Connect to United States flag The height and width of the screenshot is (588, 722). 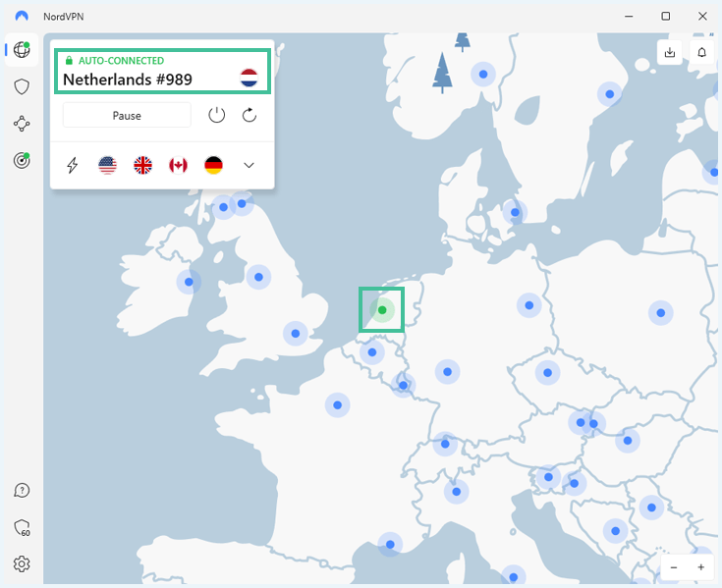107,165
